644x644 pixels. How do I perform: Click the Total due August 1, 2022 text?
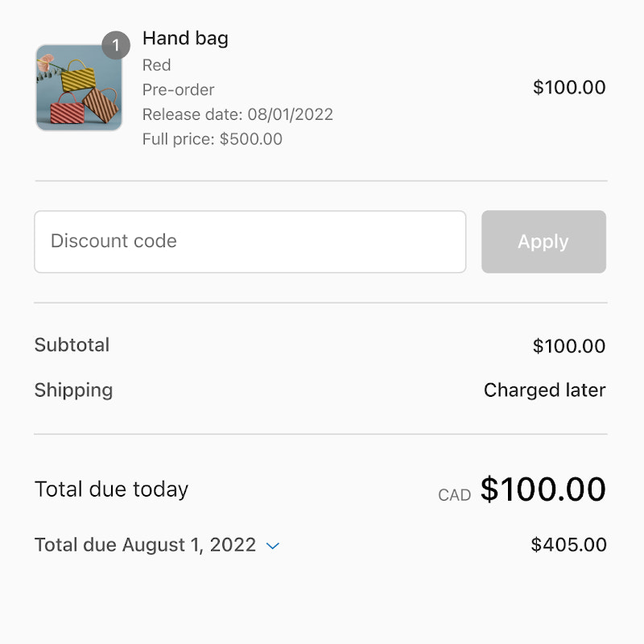point(145,545)
